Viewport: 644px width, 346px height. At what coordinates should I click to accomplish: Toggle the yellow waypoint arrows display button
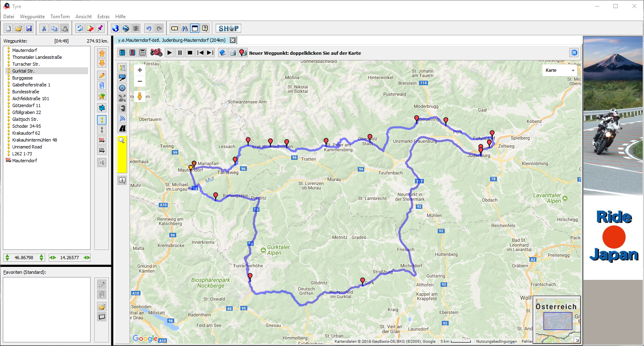coord(102,120)
